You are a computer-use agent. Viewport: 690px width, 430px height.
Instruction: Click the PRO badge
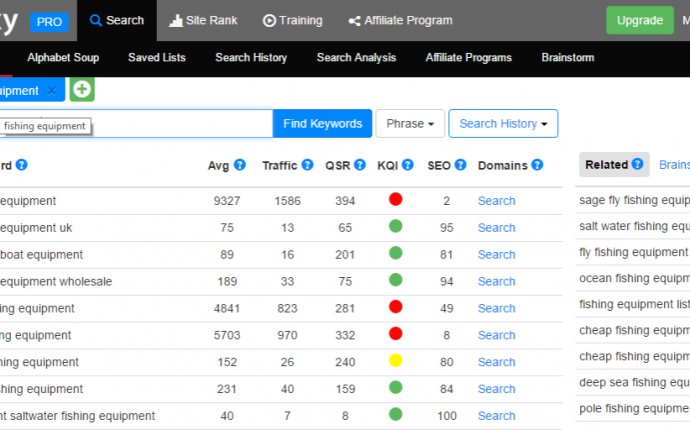pos(49,22)
